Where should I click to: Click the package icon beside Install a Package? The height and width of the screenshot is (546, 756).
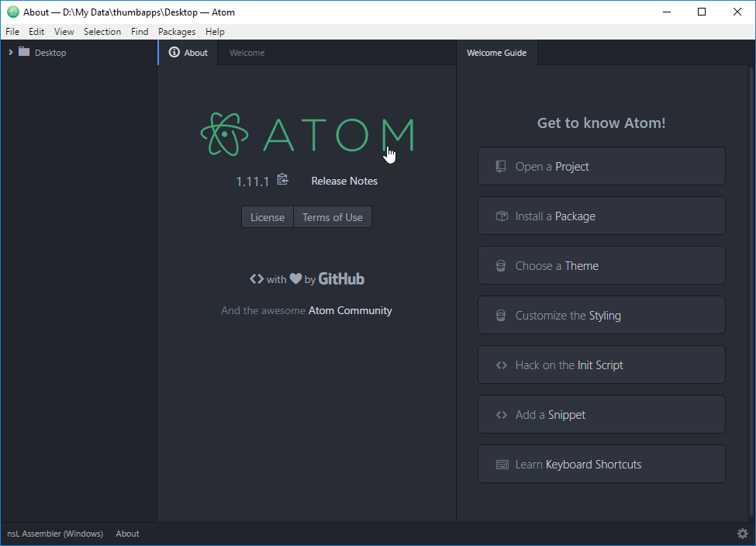tap(502, 216)
